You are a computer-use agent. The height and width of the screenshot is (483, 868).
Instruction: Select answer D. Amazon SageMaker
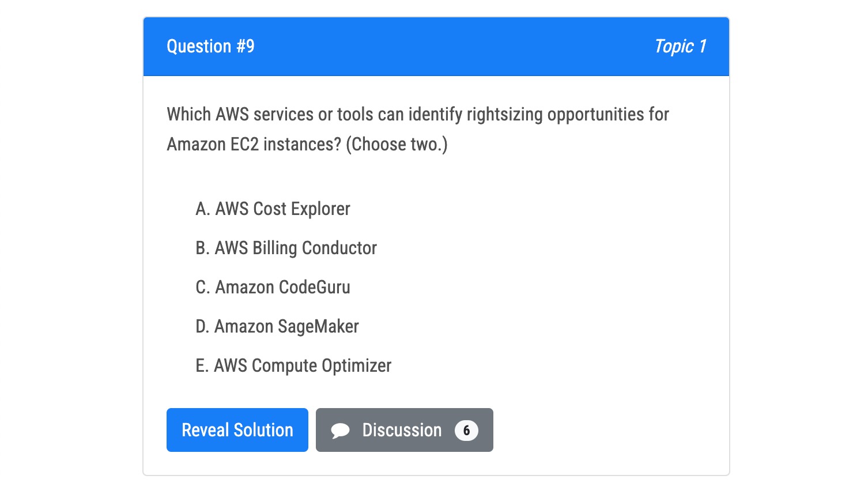[x=277, y=326]
